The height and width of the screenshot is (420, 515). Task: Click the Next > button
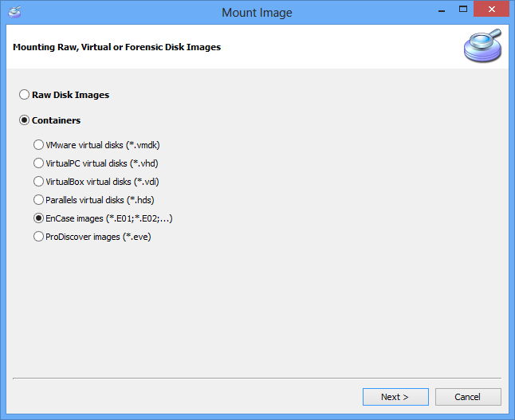tap(395, 397)
